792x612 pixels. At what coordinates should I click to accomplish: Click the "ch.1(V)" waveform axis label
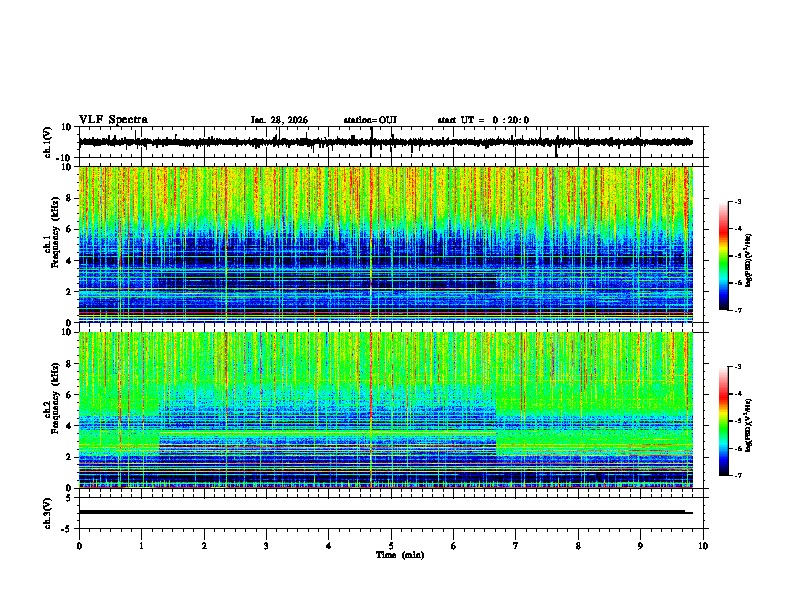tap(48, 142)
